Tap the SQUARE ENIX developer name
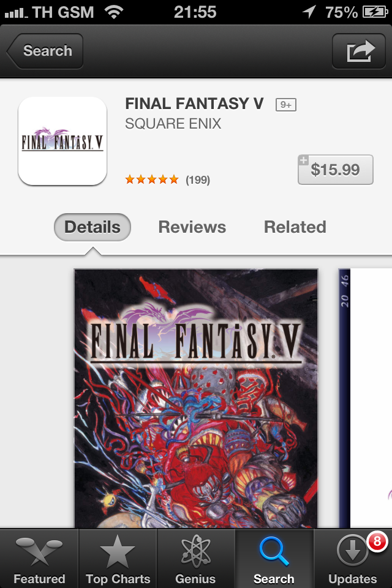 click(173, 124)
